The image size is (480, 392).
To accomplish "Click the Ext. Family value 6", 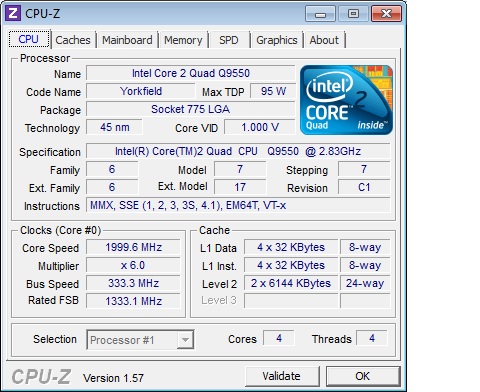I will 112,187.
